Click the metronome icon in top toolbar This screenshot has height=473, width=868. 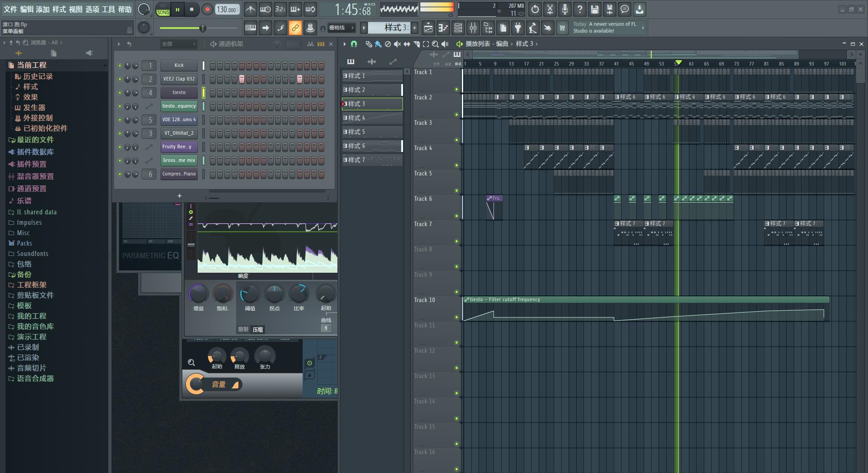(x=250, y=9)
